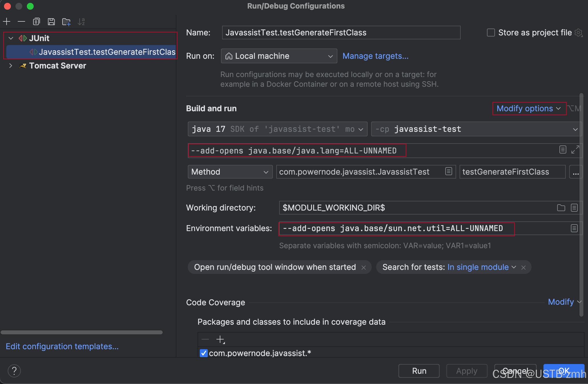Viewport: 588px width, 384px height.
Task: Edit environment variables in the dialog
Action: tap(574, 228)
